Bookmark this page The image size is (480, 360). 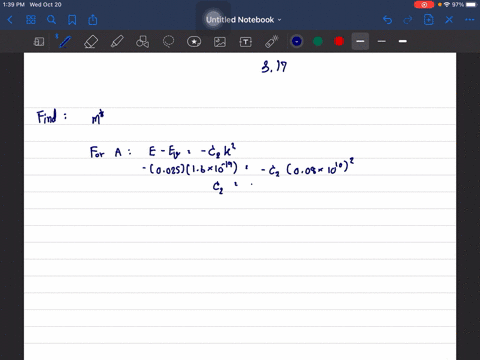[72, 20]
